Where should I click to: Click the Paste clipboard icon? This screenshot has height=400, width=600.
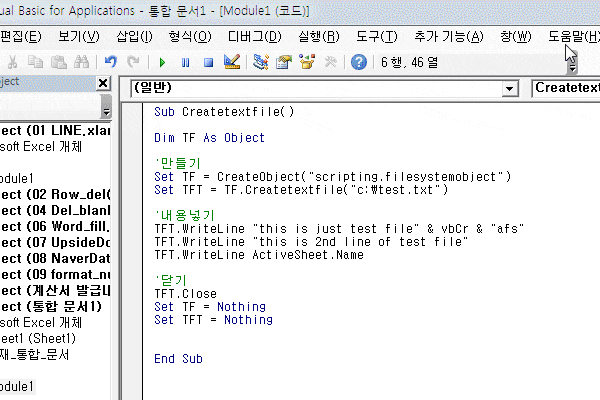coord(59,62)
